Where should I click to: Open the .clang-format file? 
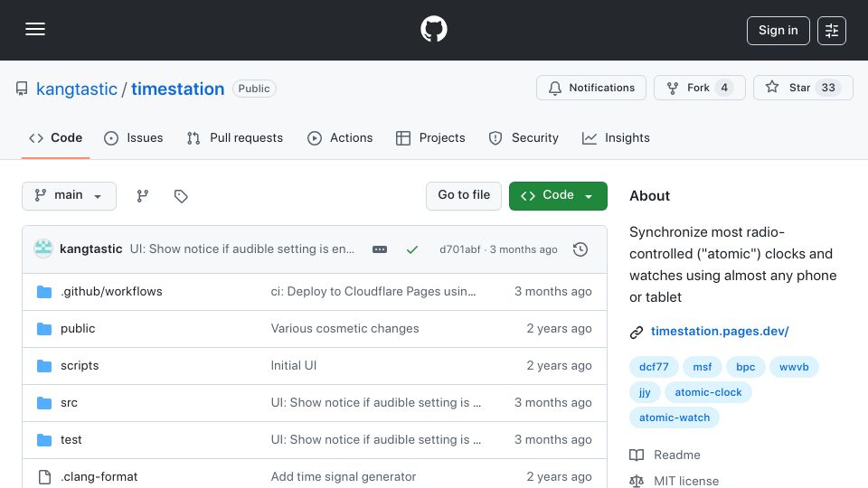(99, 477)
